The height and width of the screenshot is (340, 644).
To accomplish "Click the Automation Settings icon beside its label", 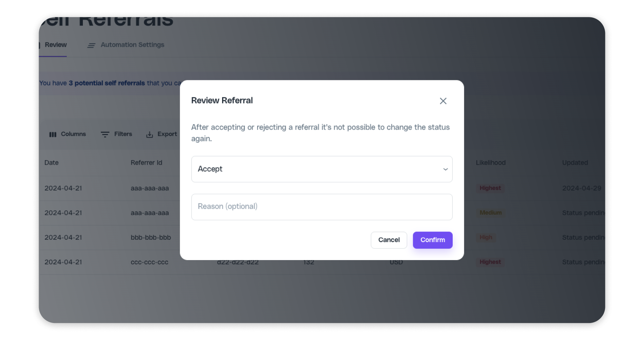I will pyautogui.click(x=91, y=45).
